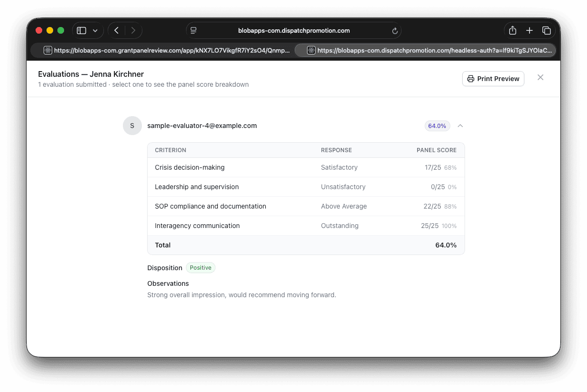Image resolution: width=587 pixels, height=392 pixels.
Task: Open the Share menu icon
Action: 512,30
